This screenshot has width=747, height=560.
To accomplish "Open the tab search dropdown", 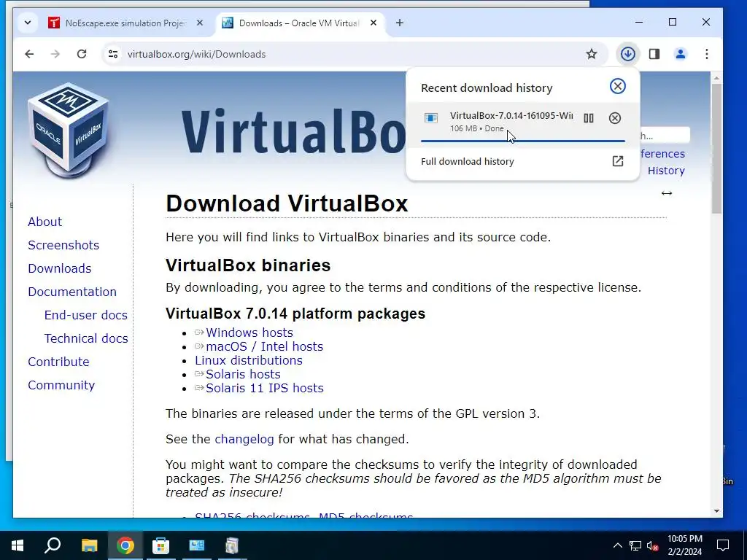I will tap(28, 23).
